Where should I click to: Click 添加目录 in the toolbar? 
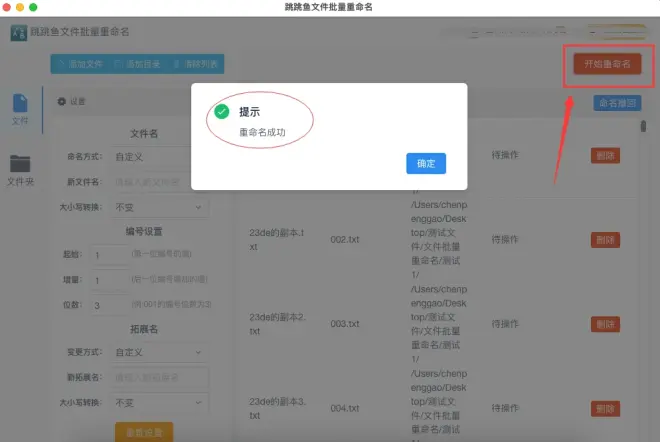point(138,64)
